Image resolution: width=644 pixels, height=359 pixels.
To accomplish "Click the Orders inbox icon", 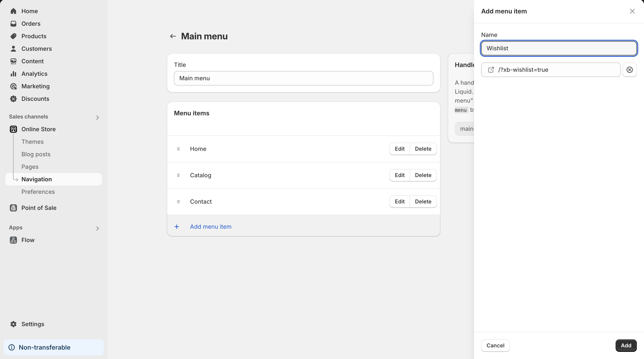I will 13,23.
